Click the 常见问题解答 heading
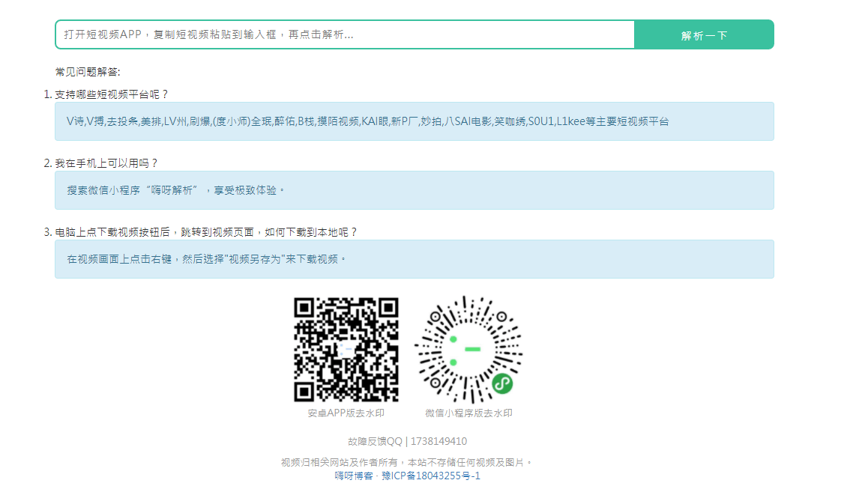The image size is (868, 501). point(88,72)
